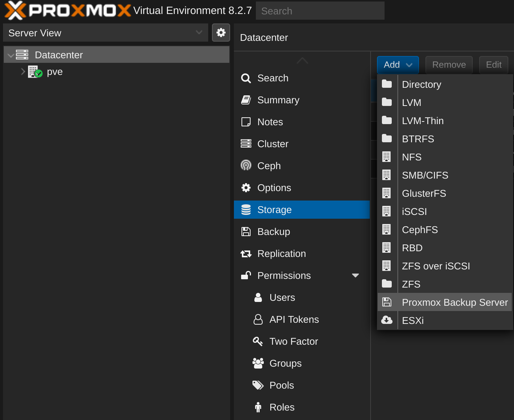Click the Remove button
514x420 pixels.
point(449,65)
